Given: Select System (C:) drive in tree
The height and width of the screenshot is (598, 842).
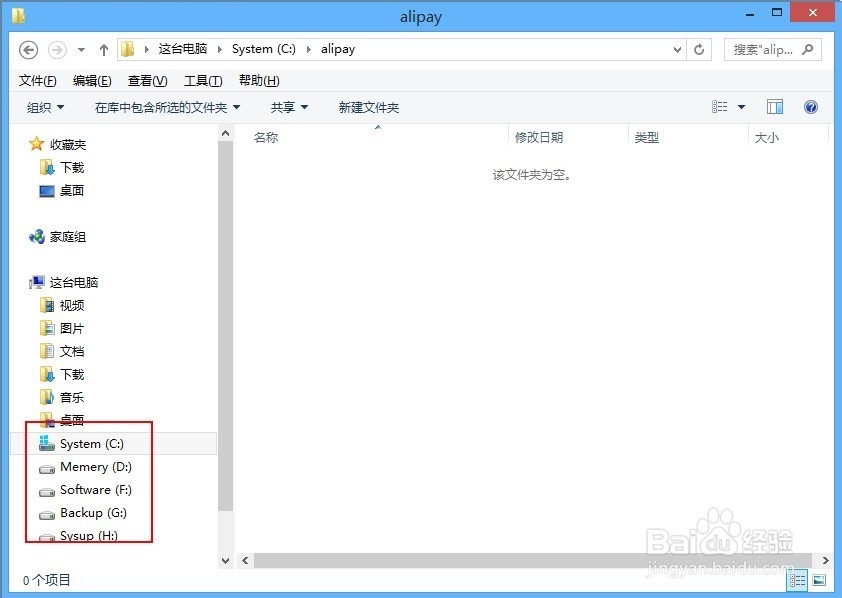Looking at the screenshot, I should click(92, 444).
